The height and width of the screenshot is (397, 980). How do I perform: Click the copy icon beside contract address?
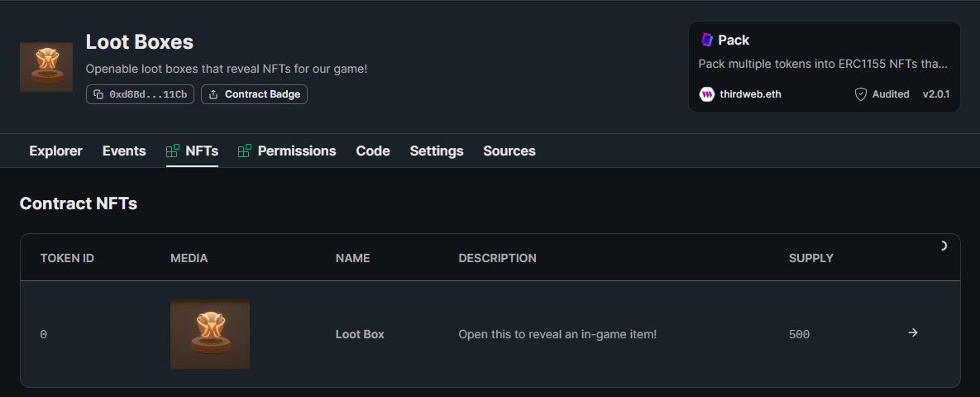click(x=98, y=94)
